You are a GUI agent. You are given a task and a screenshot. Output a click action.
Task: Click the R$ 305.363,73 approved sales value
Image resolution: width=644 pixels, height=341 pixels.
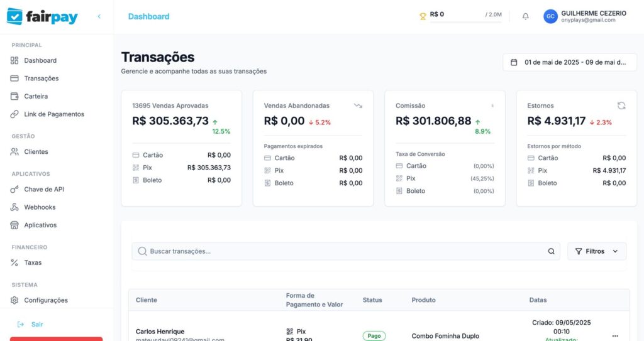click(x=170, y=121)
